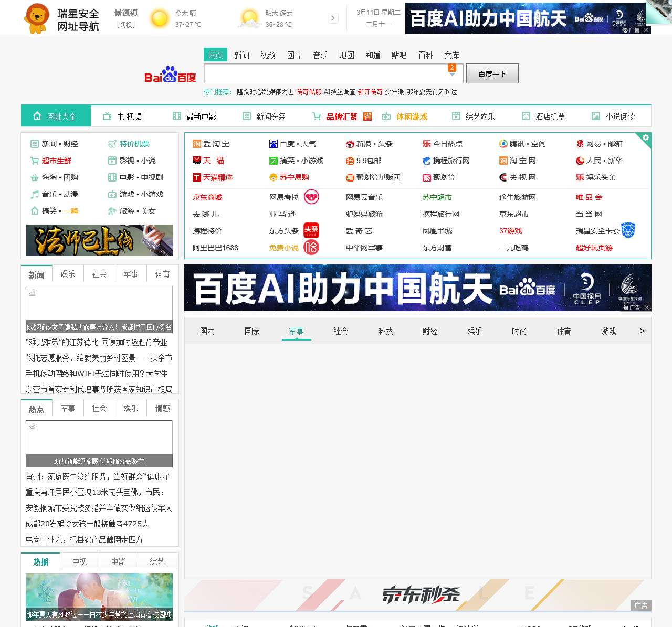This screenshot has width=672, height=627.
Task: Show more news categories arrow
Action: point(642,331)
